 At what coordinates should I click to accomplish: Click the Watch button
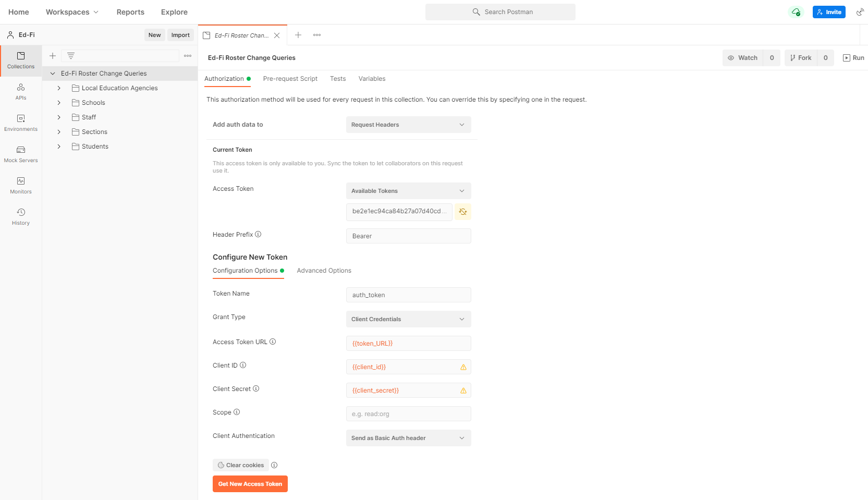742,58
